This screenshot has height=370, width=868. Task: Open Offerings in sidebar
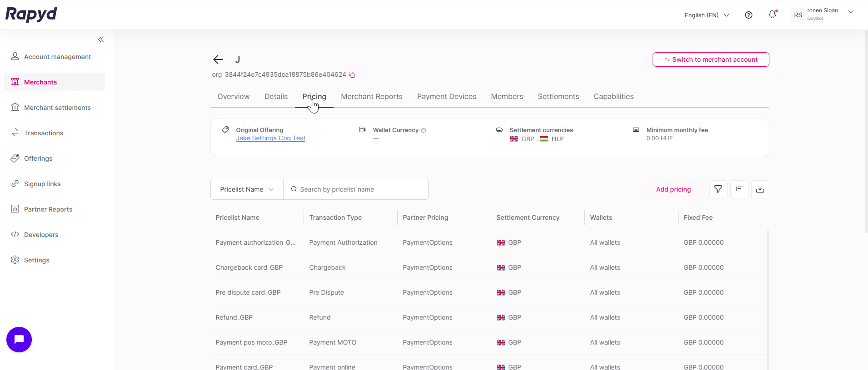click(55, 158)
